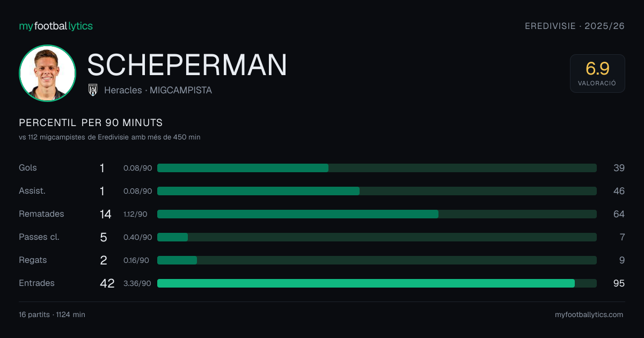
Task: Click the Heracles club crest icon
Action: pos(93,90)
